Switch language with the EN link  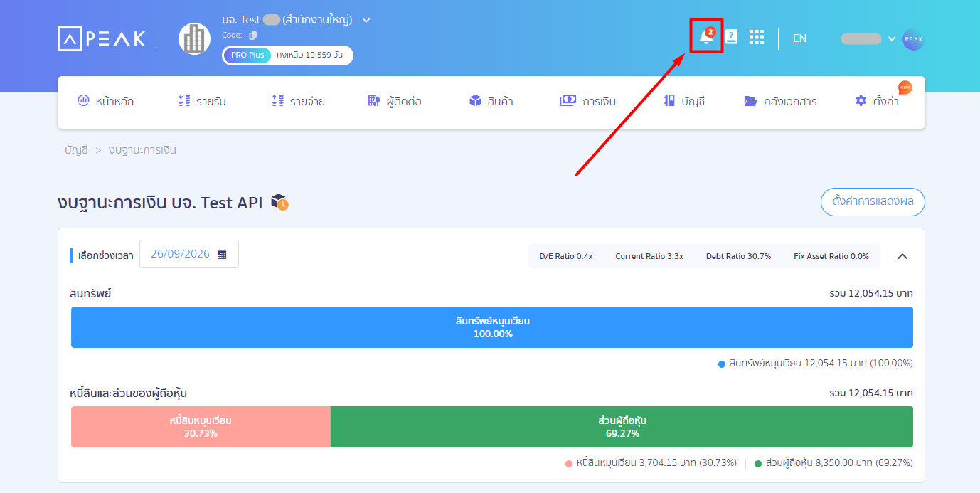click(x=799, y=38)
